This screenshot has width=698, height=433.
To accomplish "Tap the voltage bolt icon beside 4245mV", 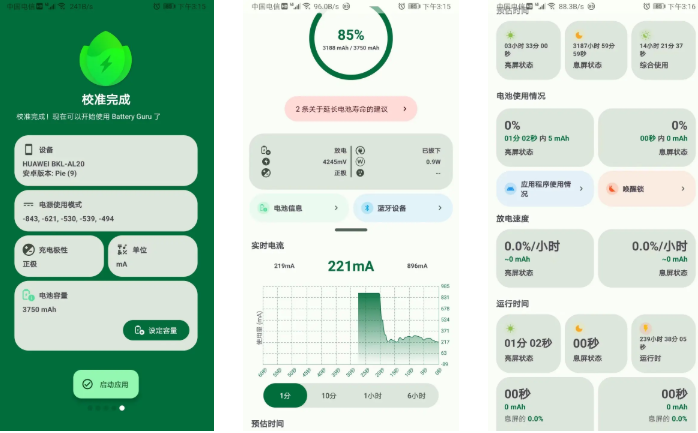I will click(266, 162).
